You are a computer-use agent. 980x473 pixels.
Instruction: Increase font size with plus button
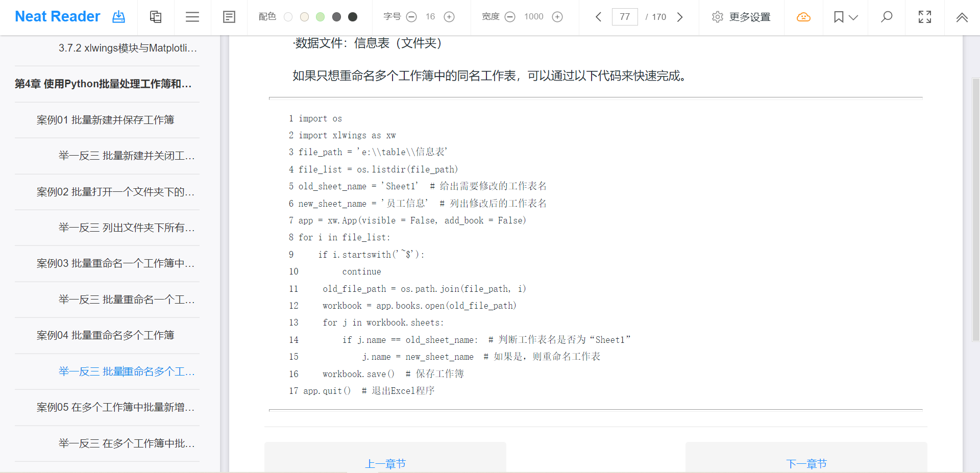coord(449,17)
